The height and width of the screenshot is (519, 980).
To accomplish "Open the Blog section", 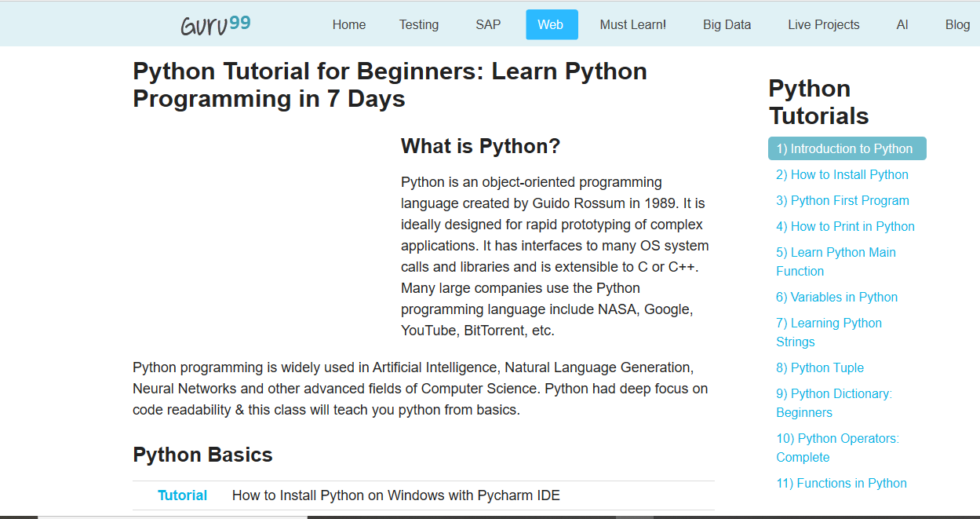I will (957, 24).
